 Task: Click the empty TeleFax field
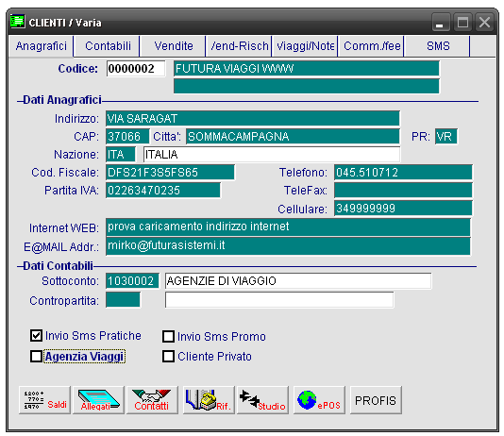pos(403,191)
